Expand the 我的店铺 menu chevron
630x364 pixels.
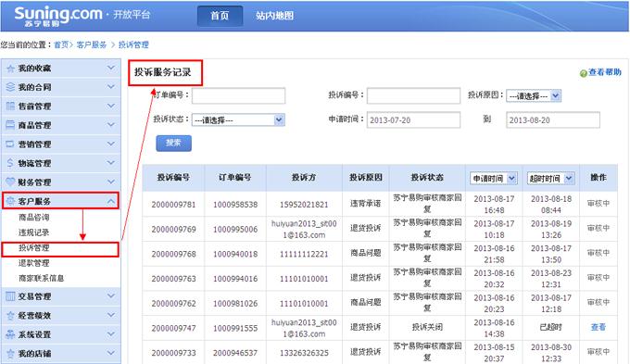[111, 353]
